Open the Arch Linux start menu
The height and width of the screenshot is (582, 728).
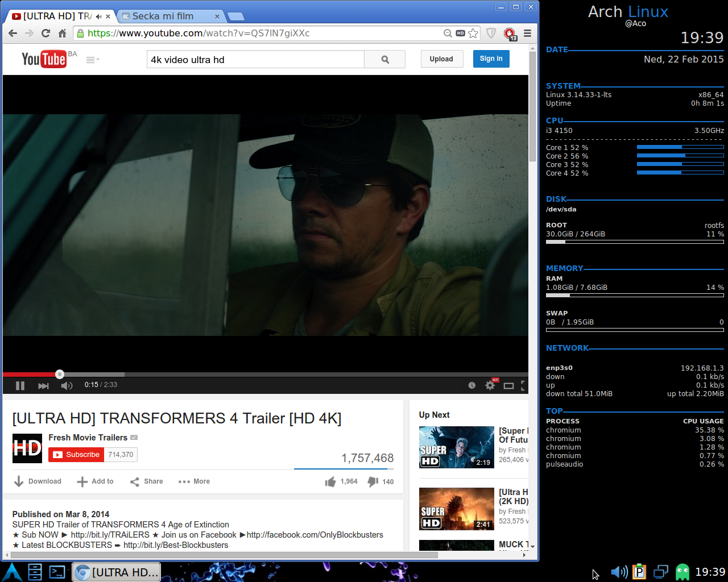(13, 572)
